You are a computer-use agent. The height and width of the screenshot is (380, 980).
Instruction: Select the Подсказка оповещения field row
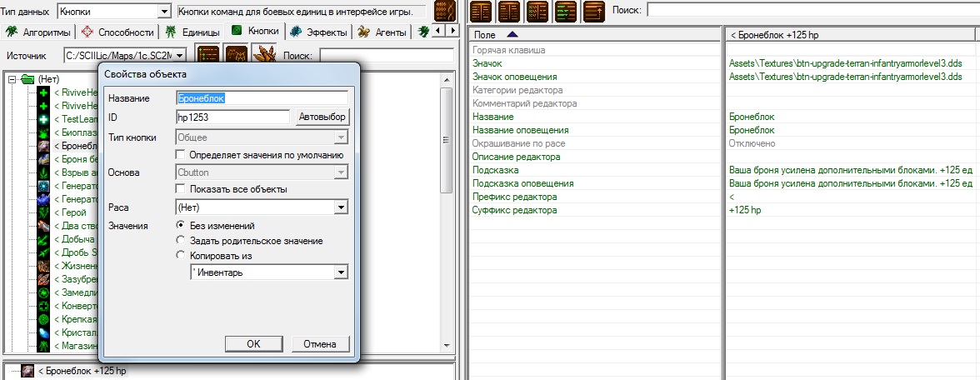[x=594, y=183]
